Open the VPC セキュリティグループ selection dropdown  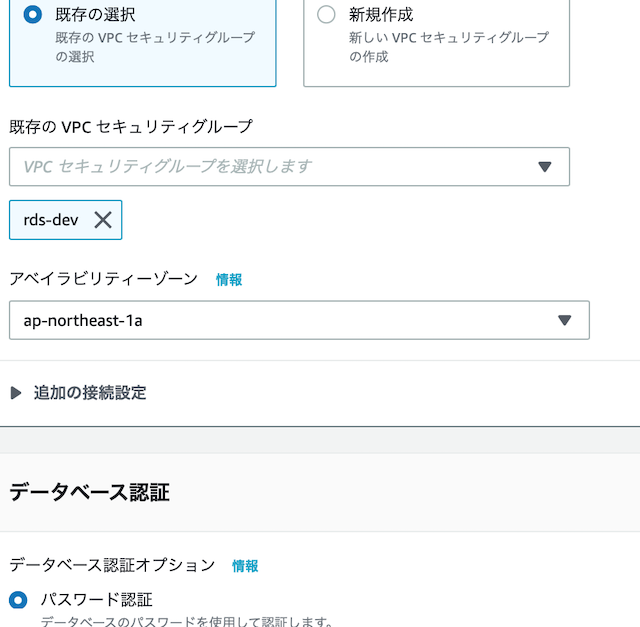[x=289, y=167]
